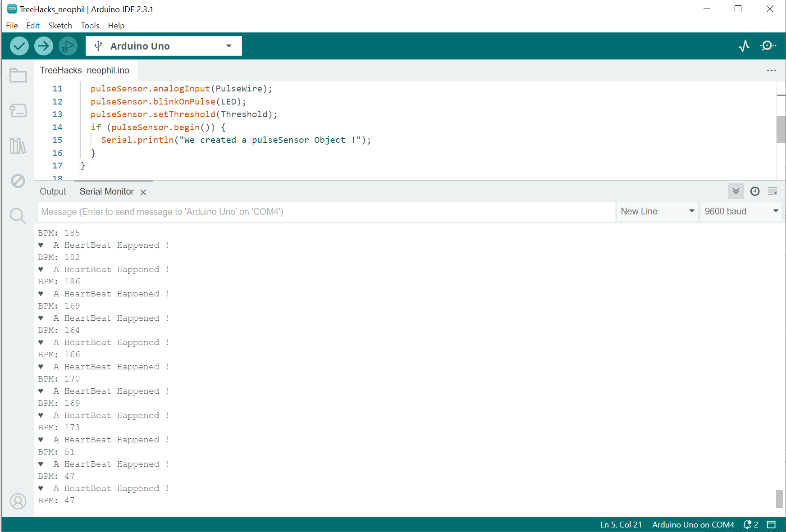Open the Help menu
Viewport: 786px width, 532px height.
(116, 26)
